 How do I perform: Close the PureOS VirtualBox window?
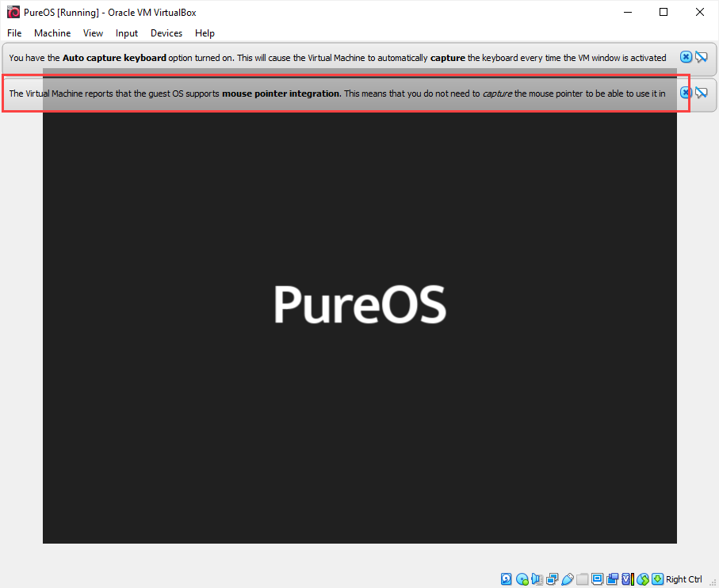pos(700,12)
